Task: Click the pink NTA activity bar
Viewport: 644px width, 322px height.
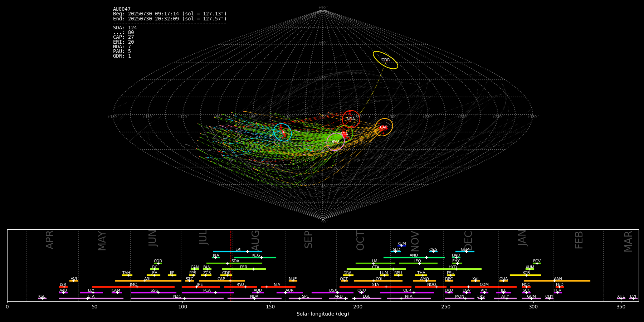Action: pos(409,298)
